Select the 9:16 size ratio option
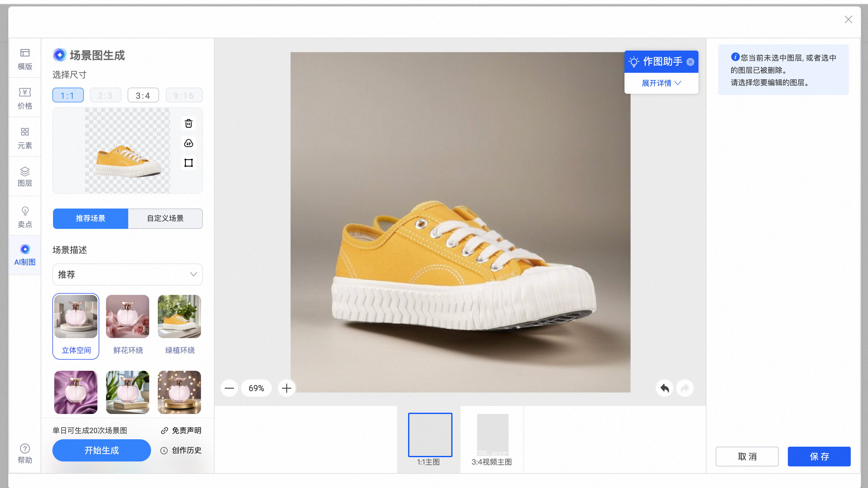The height and width of the screenshot is (488, 868). (184, 95)
